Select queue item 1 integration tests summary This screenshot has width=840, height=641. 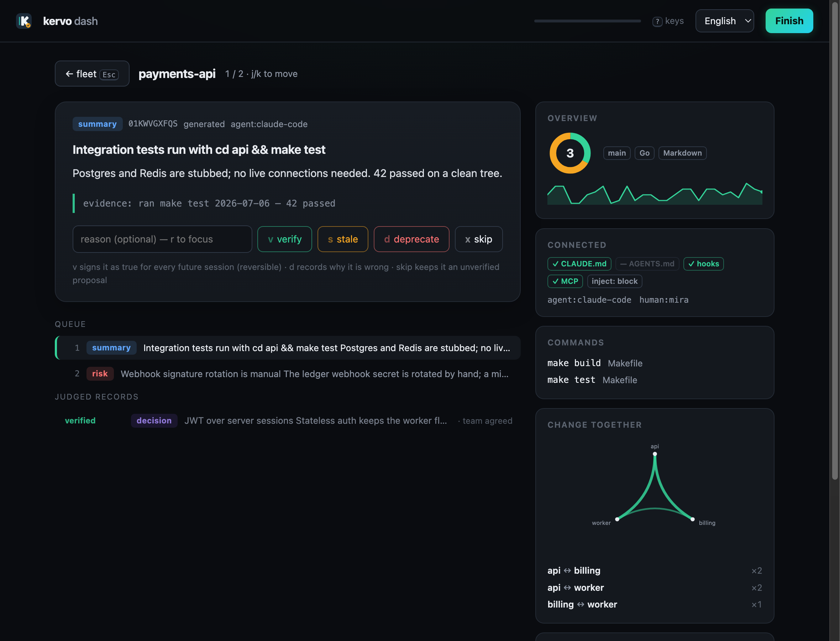coord(288,348)
